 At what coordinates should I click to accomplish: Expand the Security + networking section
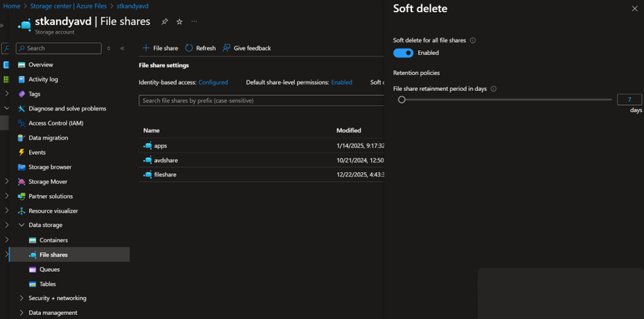click(21, 298)
